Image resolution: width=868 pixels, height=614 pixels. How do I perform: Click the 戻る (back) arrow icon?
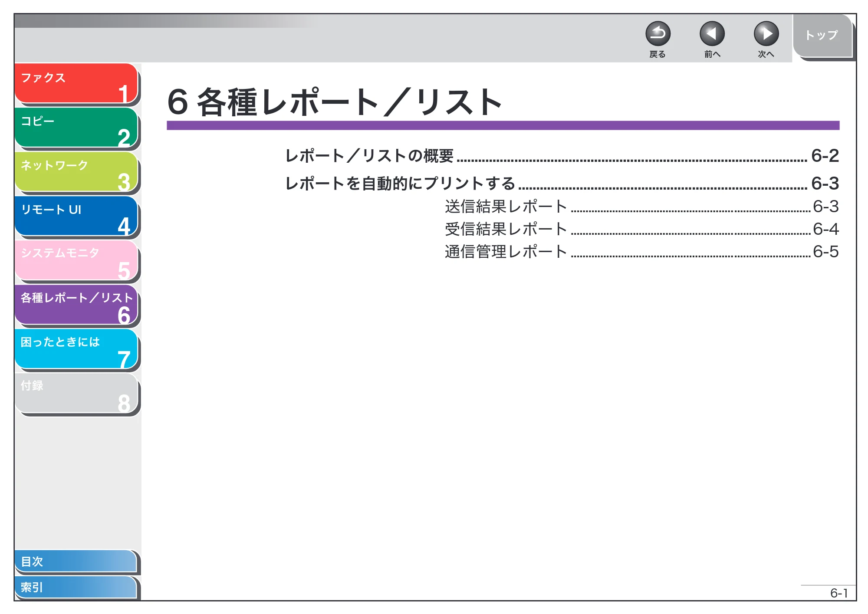coord(658,34)
